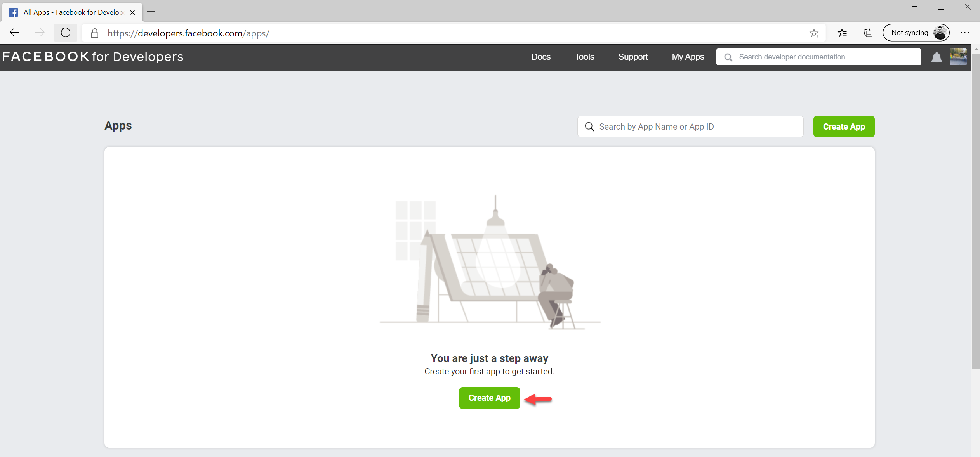Click the browser back arrow
This screenshot has height=457, width=980.
point(14,33)
